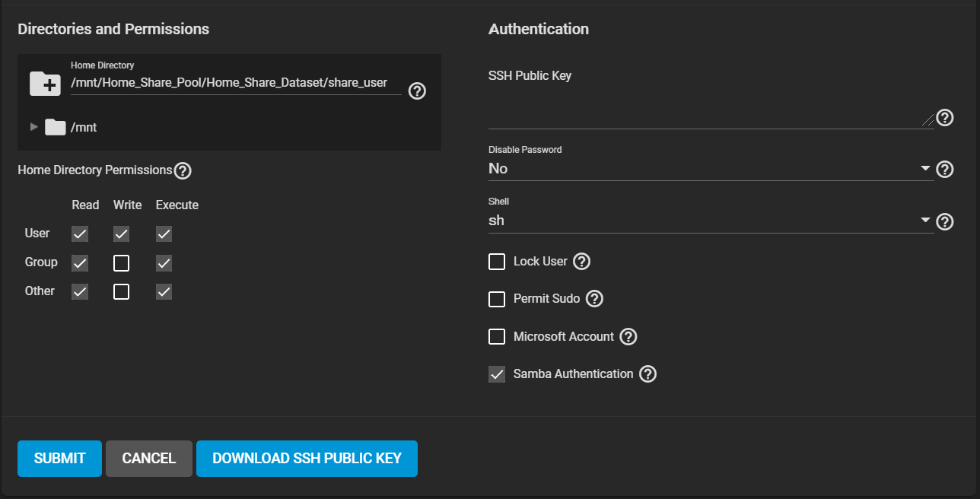The height and width of the screenshot is (499, 980).
Task: Show help tooltip for Shell
Action: pyautogui.click(x=944, y=221)
